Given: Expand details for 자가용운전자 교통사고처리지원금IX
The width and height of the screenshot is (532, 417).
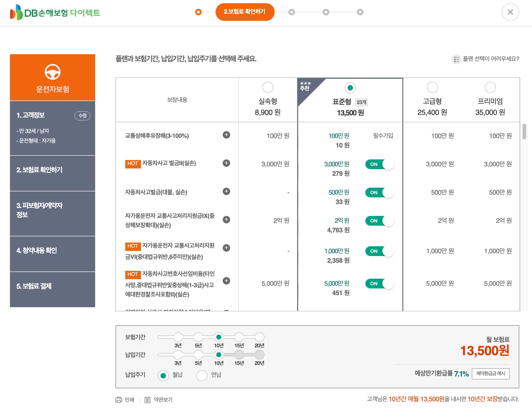Looking at the screenshot, I should click(226, 219).
